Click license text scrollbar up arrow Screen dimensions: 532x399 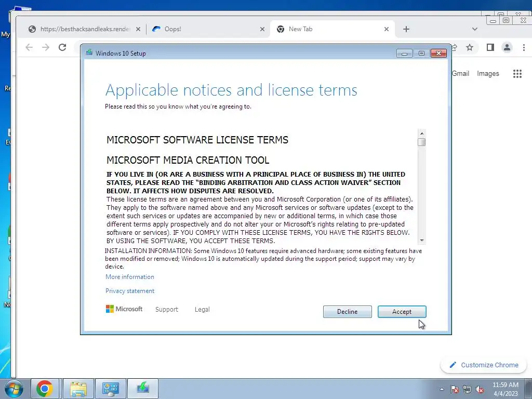point(422,134)
